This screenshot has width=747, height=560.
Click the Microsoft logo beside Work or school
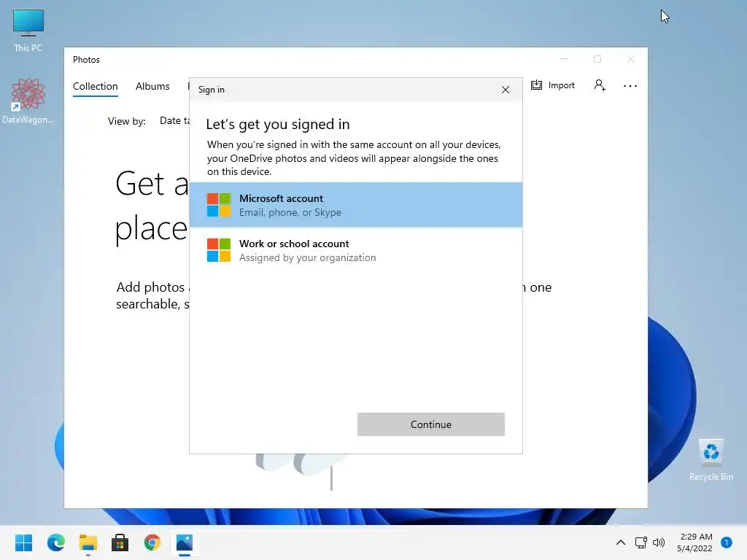pyautogui.click(x=219, y=250)
